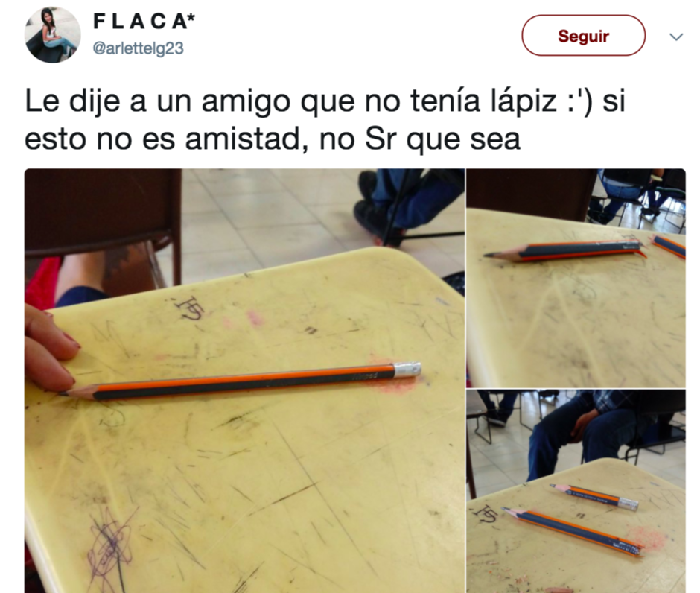This screenshot has height=593, width=700.
Task: Visit the @arlettelg23 handle link
Action: click(x=138, y=48)
